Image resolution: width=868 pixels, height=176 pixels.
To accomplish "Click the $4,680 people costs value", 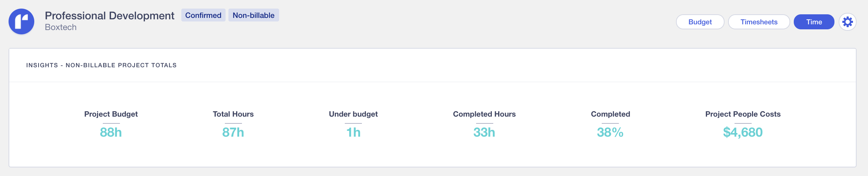I will (743, 132).
